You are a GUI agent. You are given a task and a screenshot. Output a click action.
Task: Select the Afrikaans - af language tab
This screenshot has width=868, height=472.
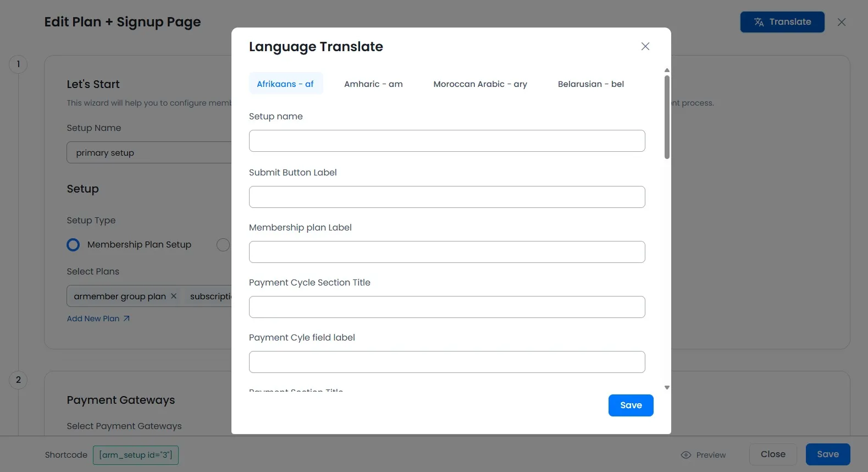tap(285, 84)
